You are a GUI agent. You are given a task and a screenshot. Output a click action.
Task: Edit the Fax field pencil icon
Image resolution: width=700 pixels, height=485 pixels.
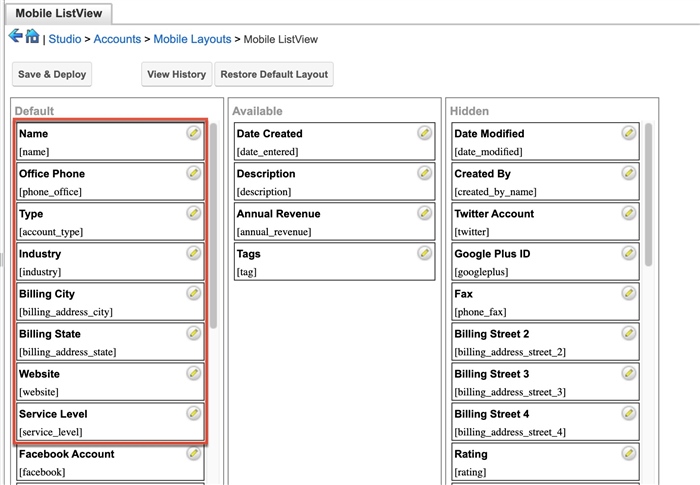point(629,293)
